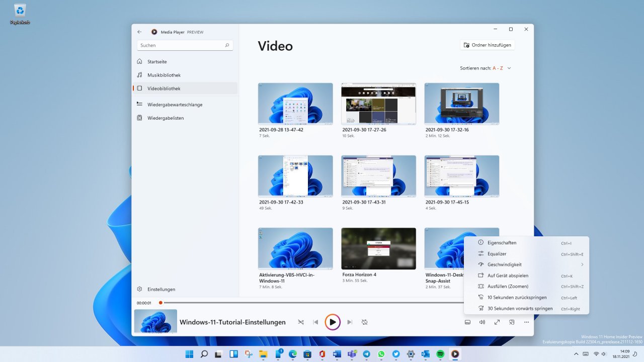Show hidden system tray icons

576,354
